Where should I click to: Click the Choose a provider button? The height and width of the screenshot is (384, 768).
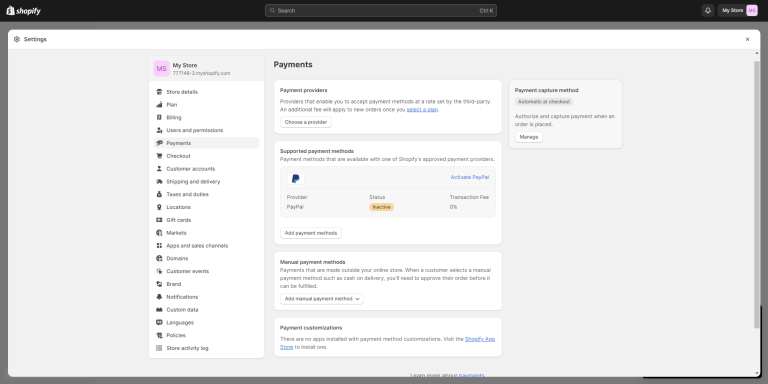306,122
